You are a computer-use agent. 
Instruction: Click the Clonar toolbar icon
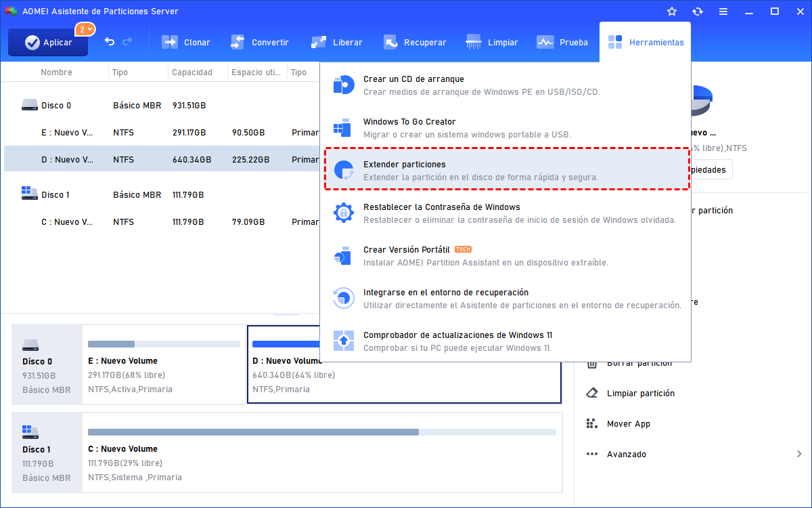(170, 42)
